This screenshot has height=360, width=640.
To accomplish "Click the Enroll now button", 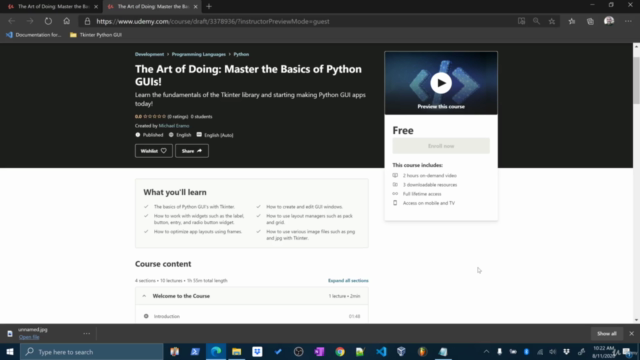I will pos(441,146).
